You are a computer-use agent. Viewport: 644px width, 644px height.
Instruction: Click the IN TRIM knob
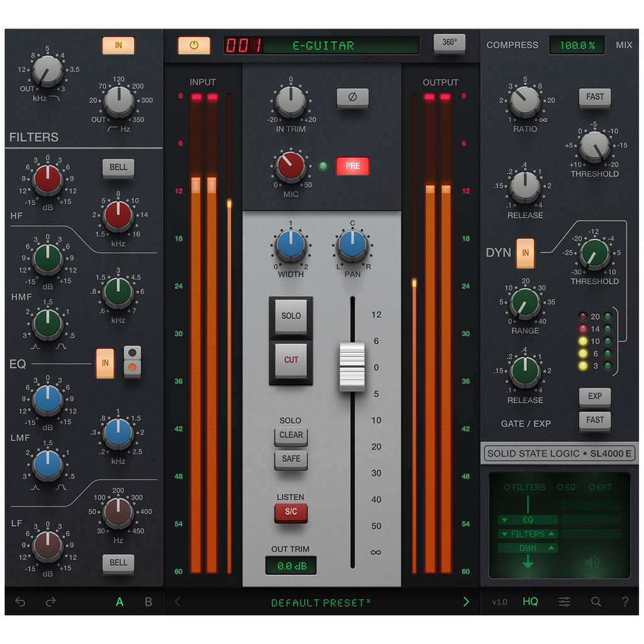pyautogui.click(x=291, y=101)
